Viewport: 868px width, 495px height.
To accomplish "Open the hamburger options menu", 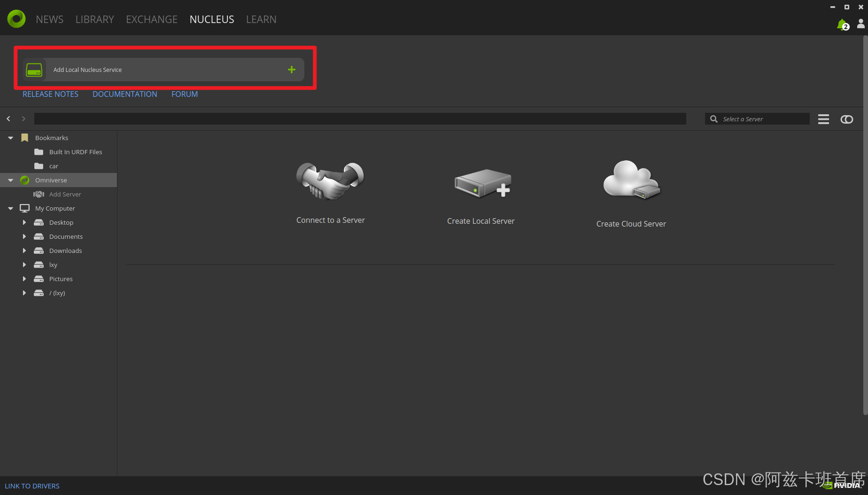I will 823,119.
